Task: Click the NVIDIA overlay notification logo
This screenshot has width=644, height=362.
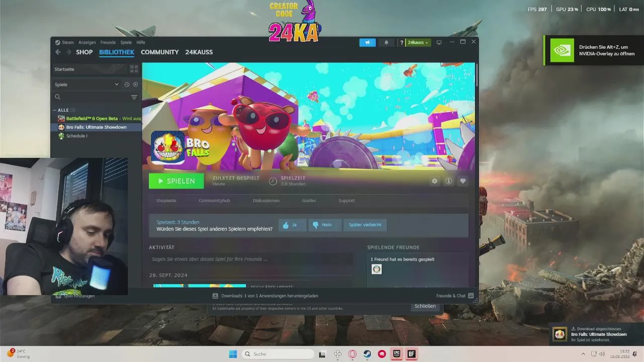Action: point(562,50)
